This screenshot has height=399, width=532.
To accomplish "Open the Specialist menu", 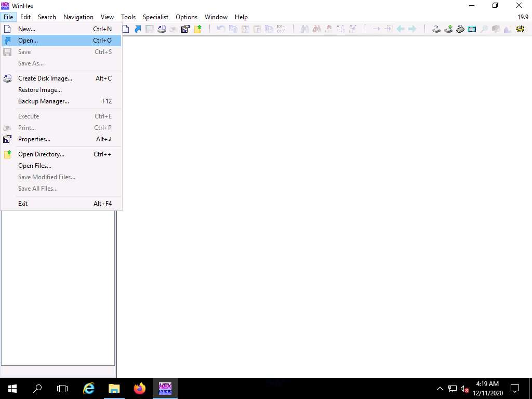I will [x=155, y=17].
